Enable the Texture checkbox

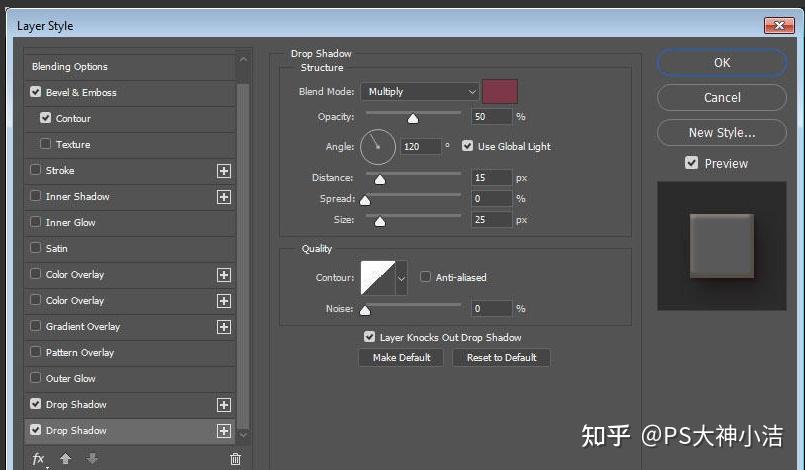pyautogui.click(x=46, y=144)
